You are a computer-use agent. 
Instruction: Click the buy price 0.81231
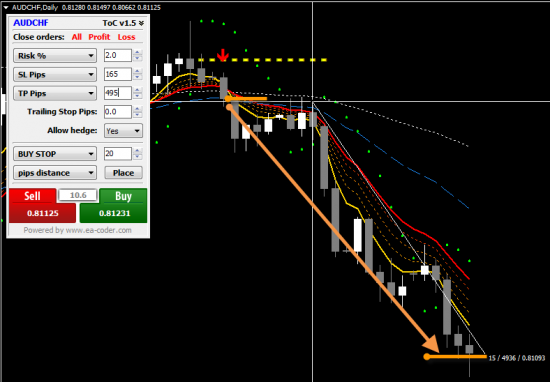(114, 213)
